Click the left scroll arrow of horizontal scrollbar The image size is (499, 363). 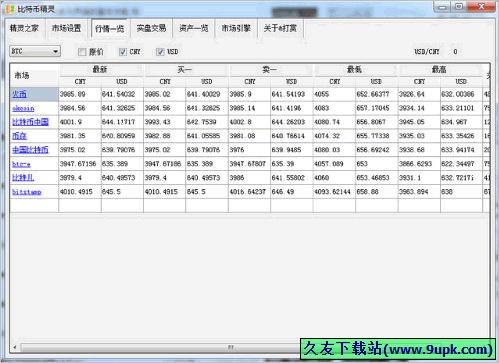tap(15, 347)
